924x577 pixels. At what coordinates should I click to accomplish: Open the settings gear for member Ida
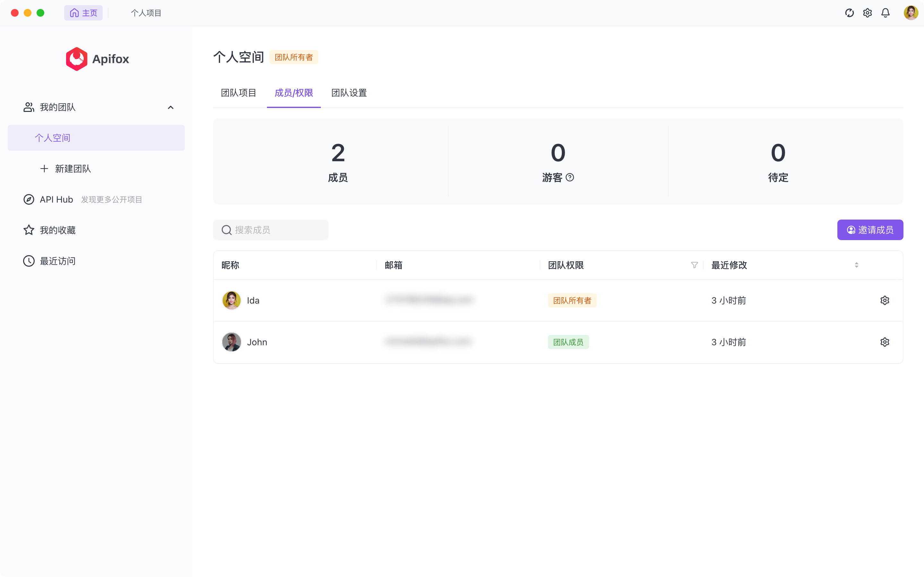point(885,300)
